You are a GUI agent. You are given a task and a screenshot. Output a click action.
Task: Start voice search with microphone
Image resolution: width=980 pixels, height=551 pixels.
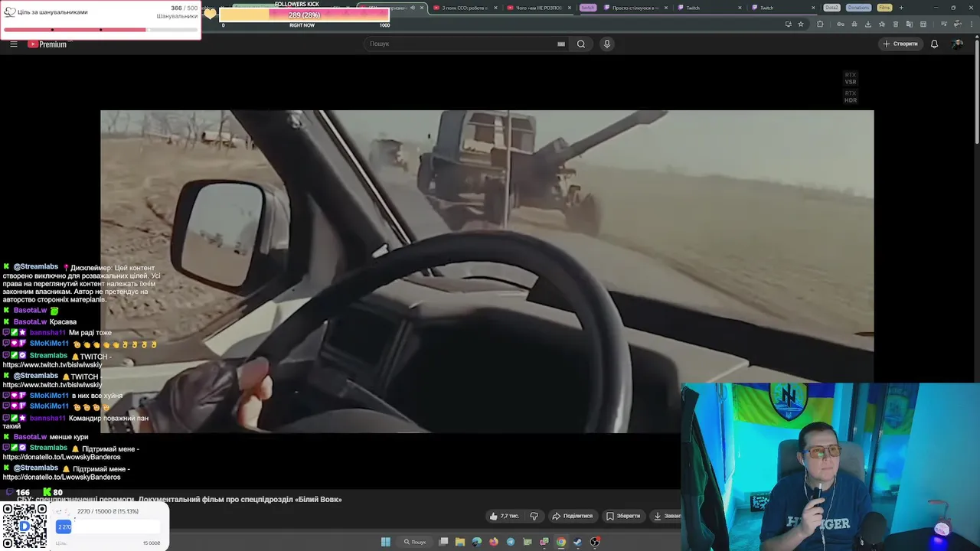pos(607,44)
